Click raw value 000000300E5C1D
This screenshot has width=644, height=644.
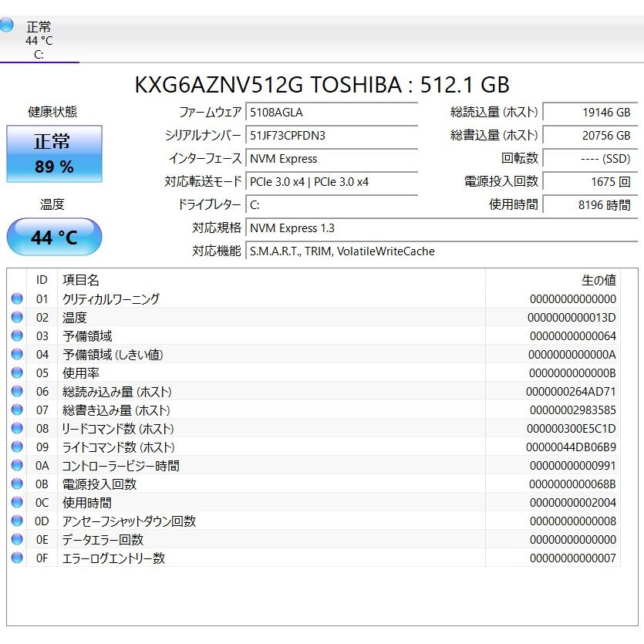coord(572,428)
